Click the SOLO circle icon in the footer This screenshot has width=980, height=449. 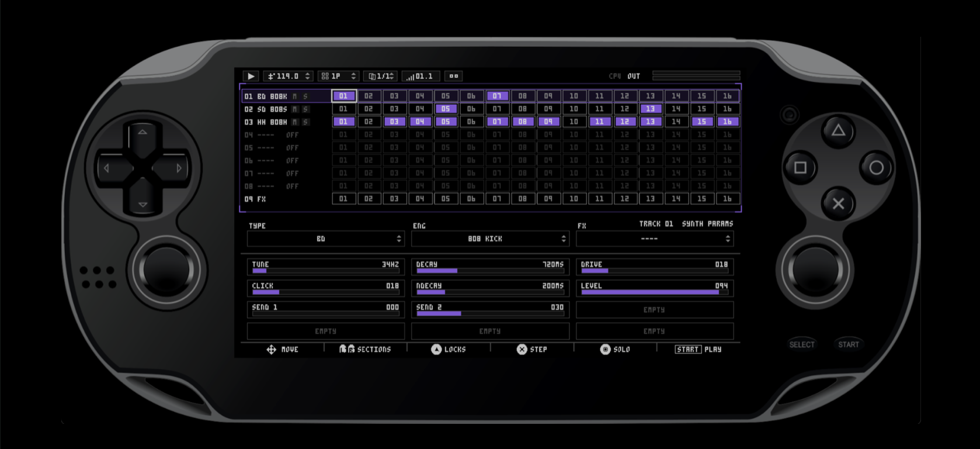coord(605,349)
